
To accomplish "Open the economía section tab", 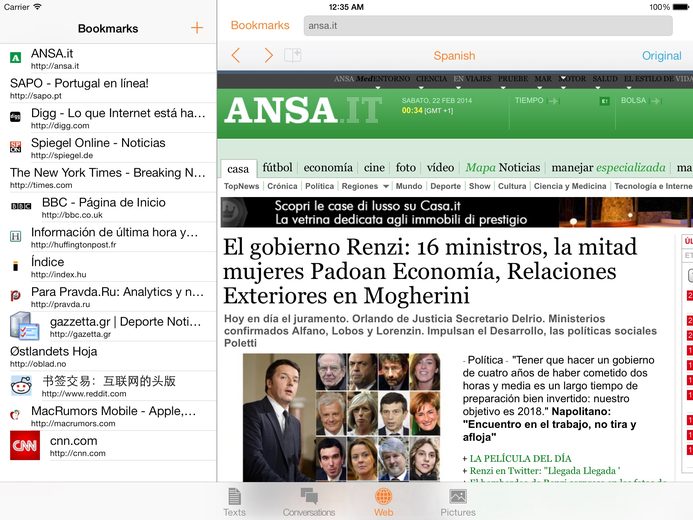I will click(x=328, y=167).
